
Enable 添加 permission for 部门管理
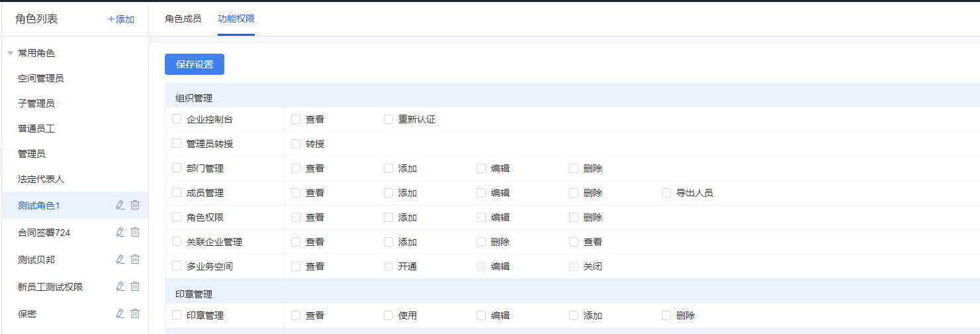tap(388, 168)
